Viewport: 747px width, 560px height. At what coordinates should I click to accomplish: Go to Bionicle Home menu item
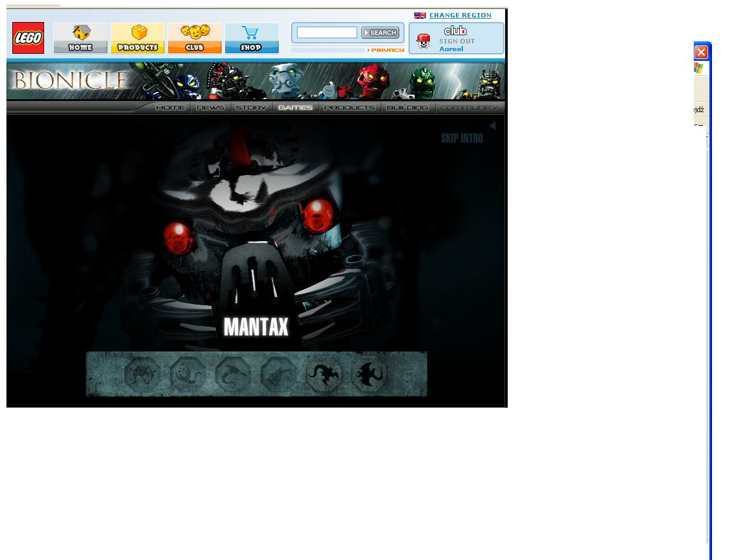(x=171, y=108)
